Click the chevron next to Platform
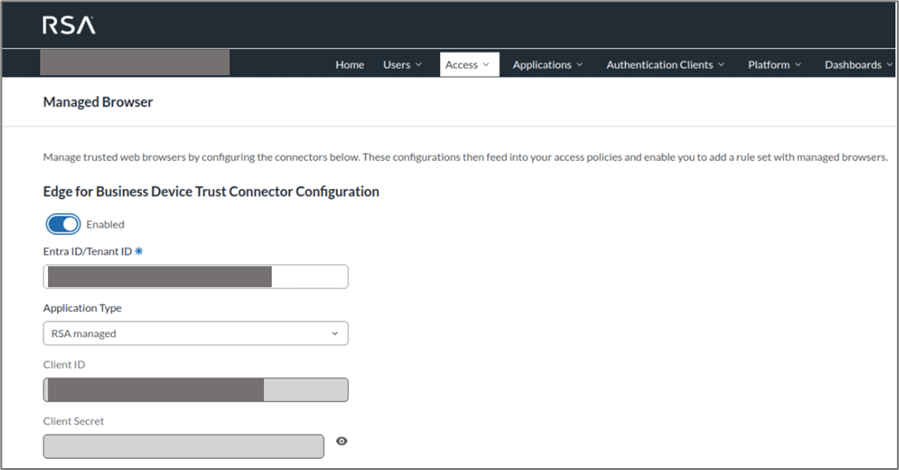Viewport: 899px width, 470px height. click(x=799, y=65)
